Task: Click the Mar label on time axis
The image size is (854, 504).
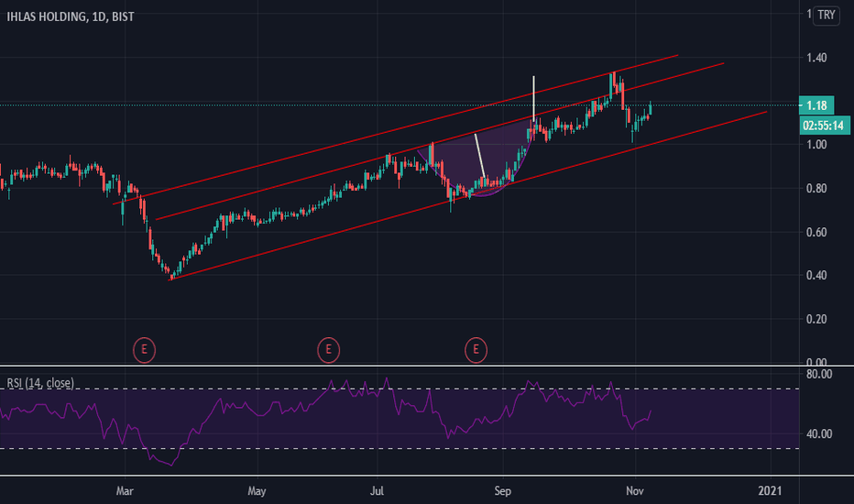Action: coord(125,491)
